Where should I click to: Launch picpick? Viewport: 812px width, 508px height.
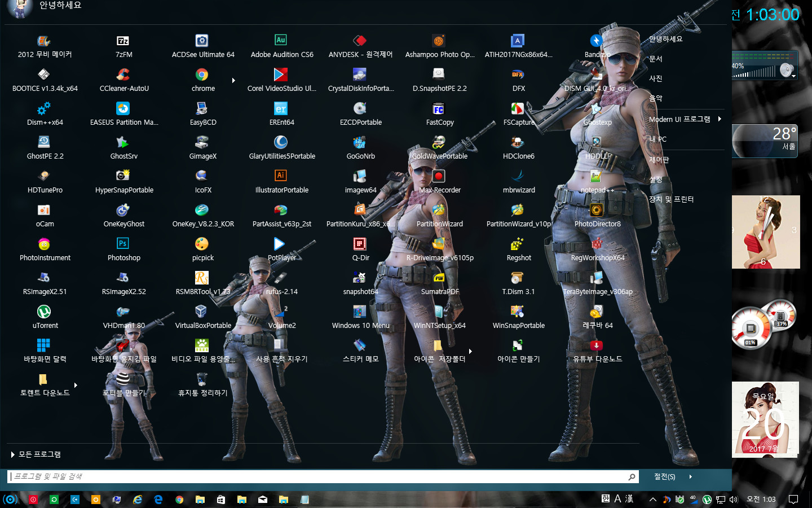click(202, 249)
